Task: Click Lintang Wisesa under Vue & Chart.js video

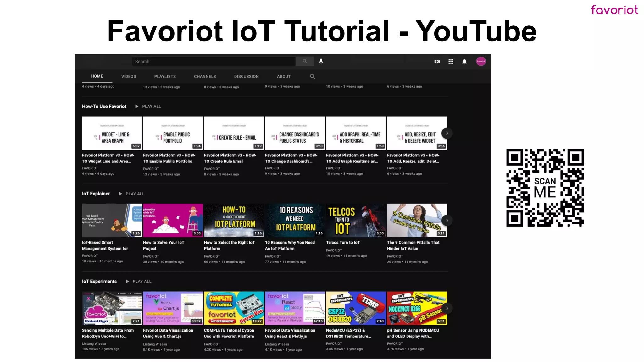Action: 155,344
